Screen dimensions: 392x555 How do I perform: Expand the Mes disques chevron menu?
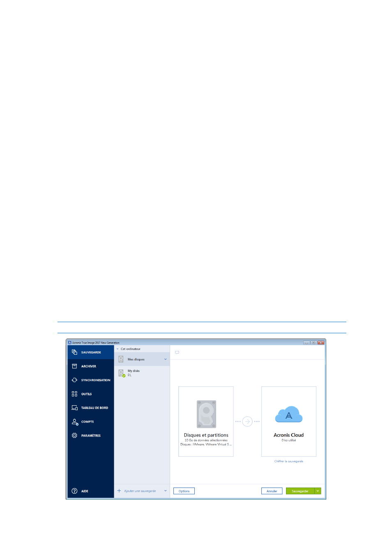pos(166,359)
